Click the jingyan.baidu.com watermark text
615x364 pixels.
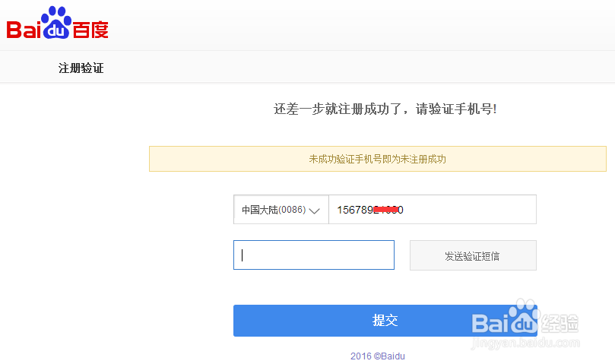(525, 343)
